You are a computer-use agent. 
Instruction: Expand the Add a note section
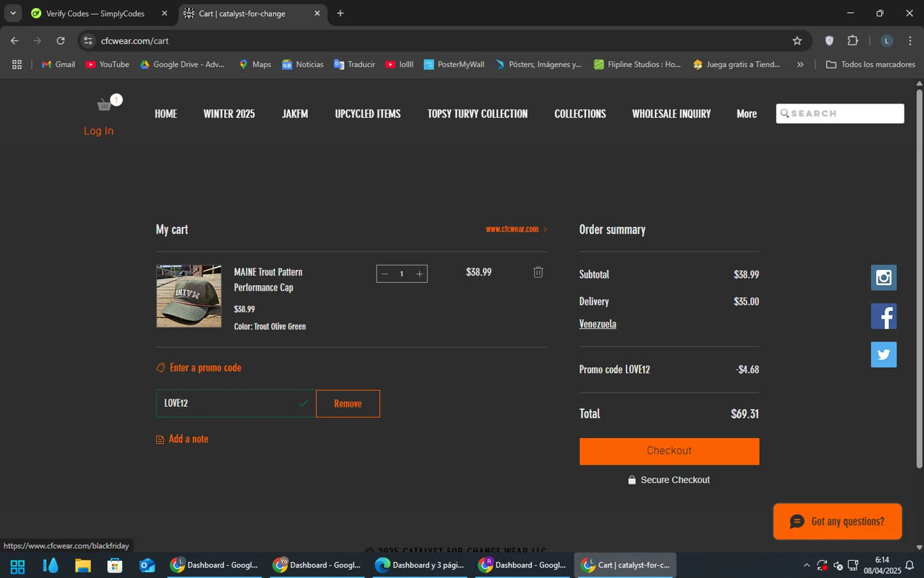[182, 439]
